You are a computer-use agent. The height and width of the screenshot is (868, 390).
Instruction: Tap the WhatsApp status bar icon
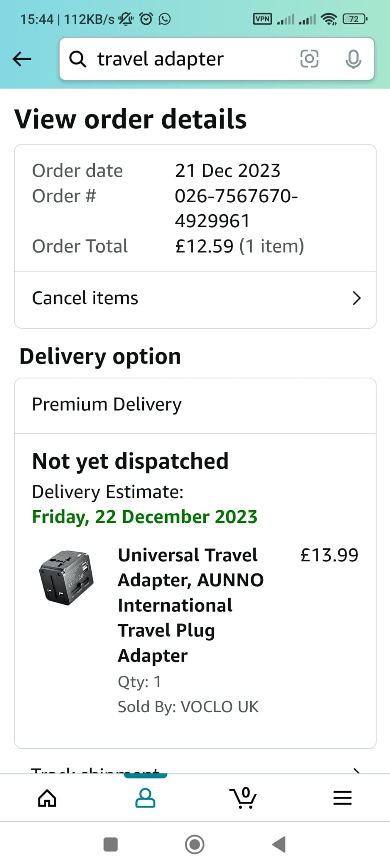[165, 19]
